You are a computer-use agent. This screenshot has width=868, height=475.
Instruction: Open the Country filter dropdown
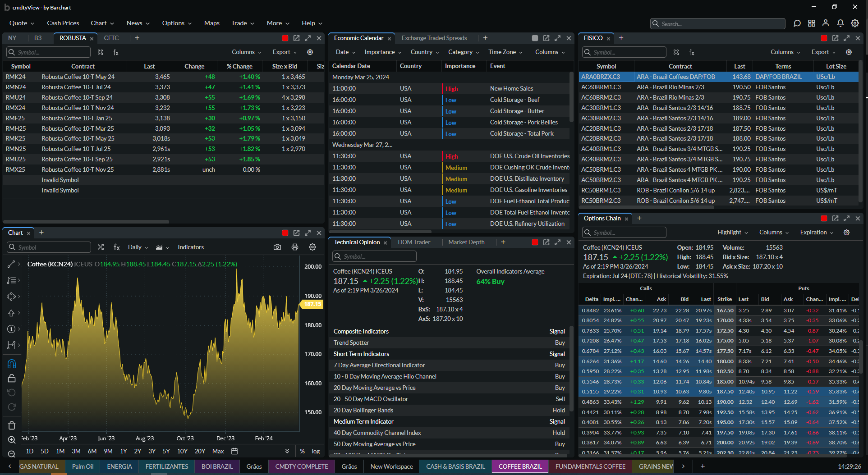coord(425,52)
